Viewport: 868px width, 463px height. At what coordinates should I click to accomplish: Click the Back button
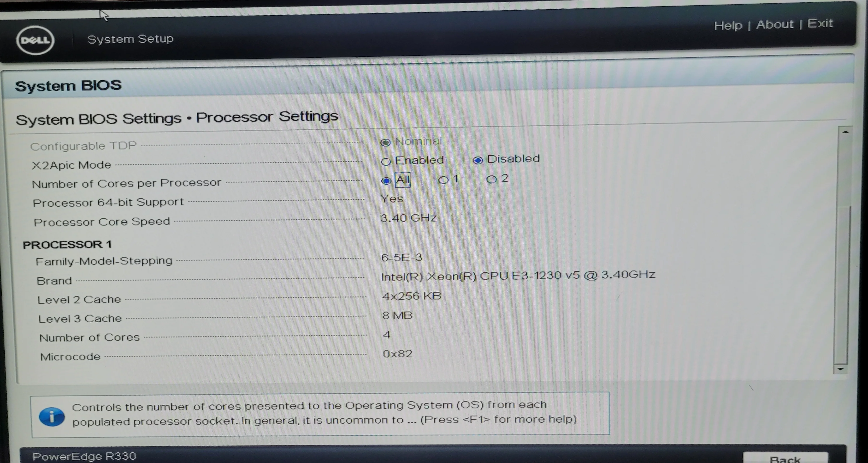pos(785,458)
